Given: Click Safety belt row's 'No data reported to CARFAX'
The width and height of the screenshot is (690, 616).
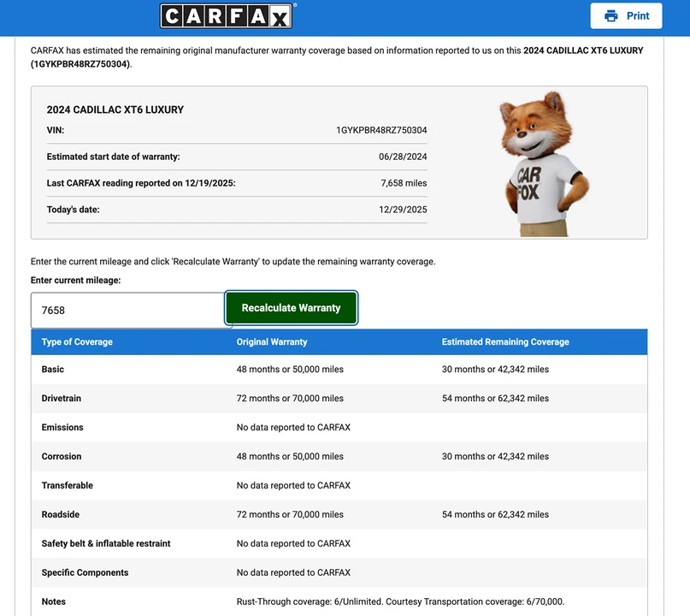Looking at the screenshot, I should (293, 544).
